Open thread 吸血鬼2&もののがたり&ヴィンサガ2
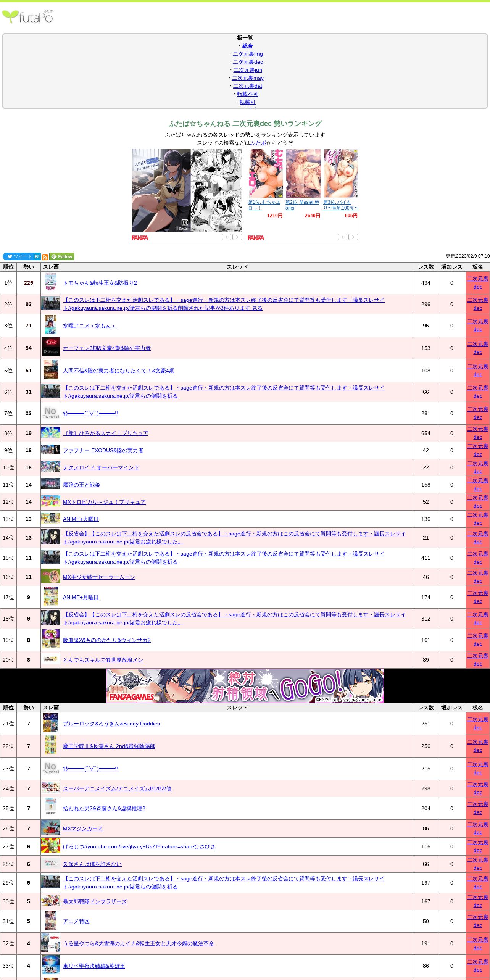490x980 pixels. [107, 640]
